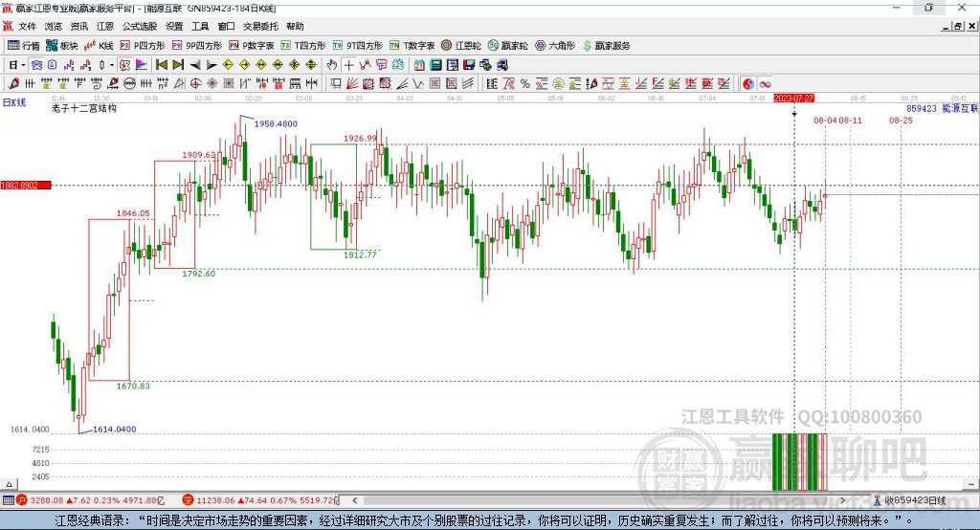
Task: Click the 行情 toolbar button
Action: coord(24,46)
